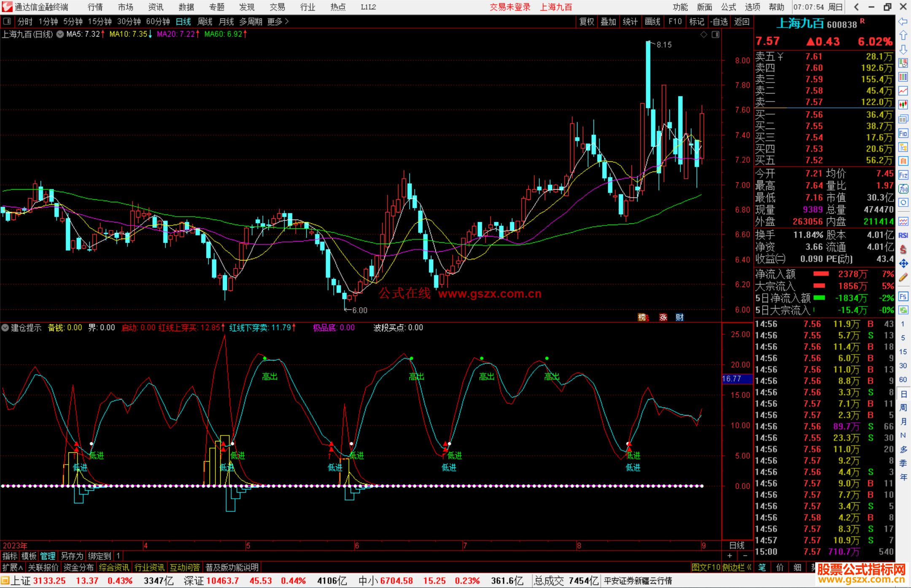The height and width of the screenshot is (588, 911).
Task: Click the back arrow icon in right sidebar
Action: (x=903, y=21)
